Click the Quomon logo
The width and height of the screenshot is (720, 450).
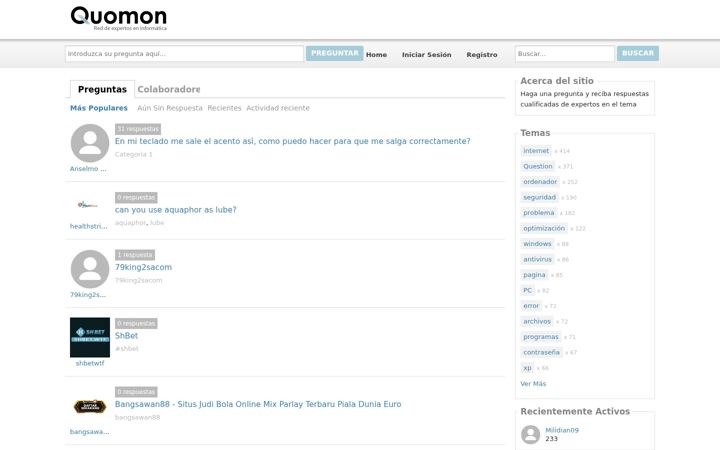tap(118, 18)
